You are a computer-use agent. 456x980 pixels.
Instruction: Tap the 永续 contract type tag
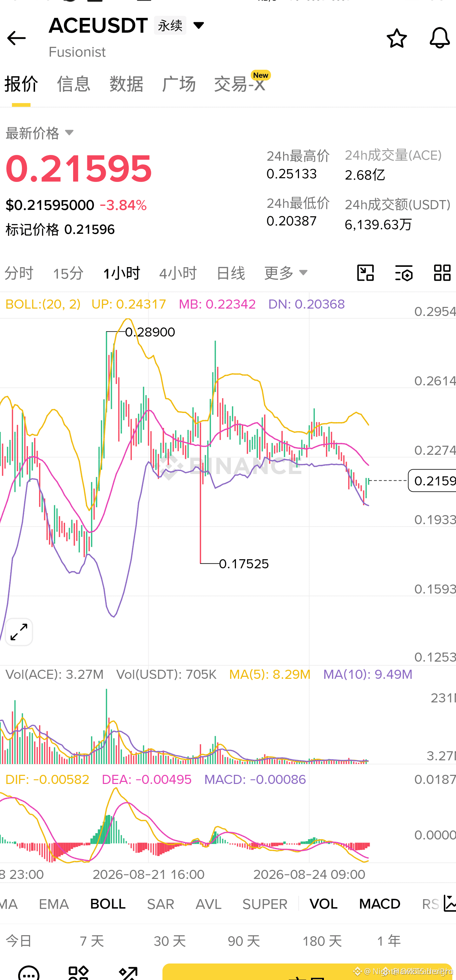pyautogui.click(x=170, y=26)
